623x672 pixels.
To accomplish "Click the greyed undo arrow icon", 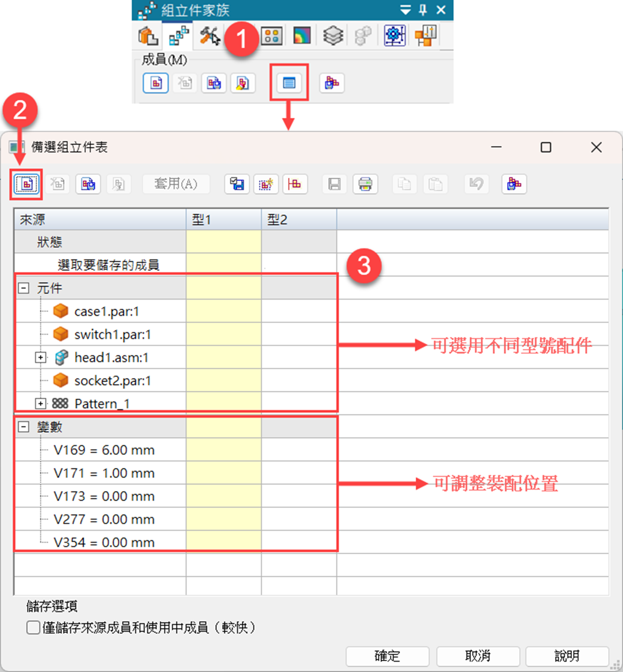I will pos(476,184).
